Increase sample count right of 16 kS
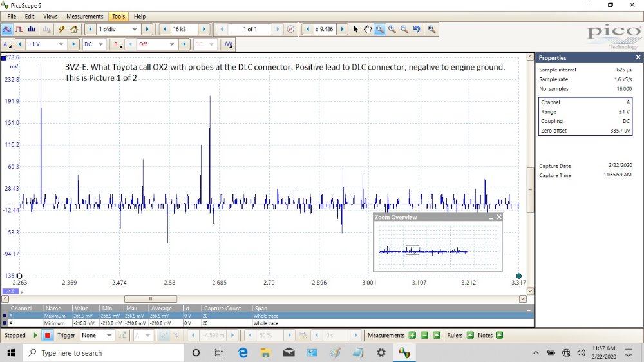 point(204,29)
